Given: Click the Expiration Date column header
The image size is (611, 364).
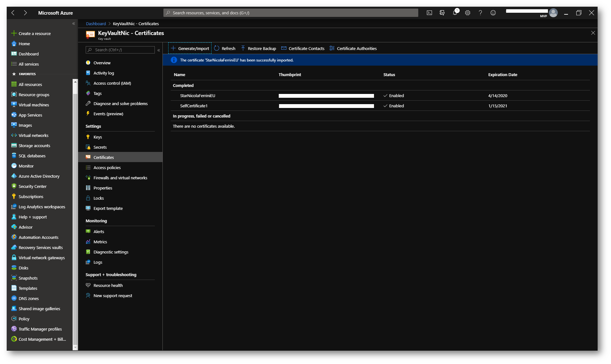Looking at the screenshot, I should [x=502, y=75].
